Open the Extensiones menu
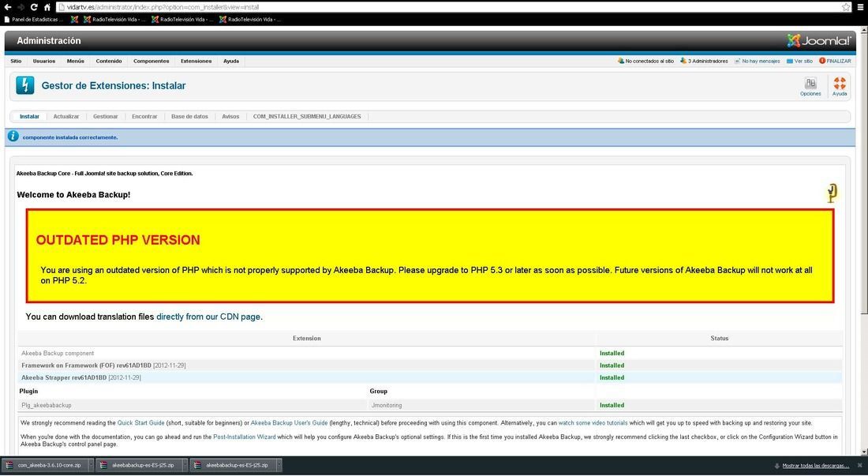The width and height of the screenshot is (868, 476). click(x=196, y=61)
